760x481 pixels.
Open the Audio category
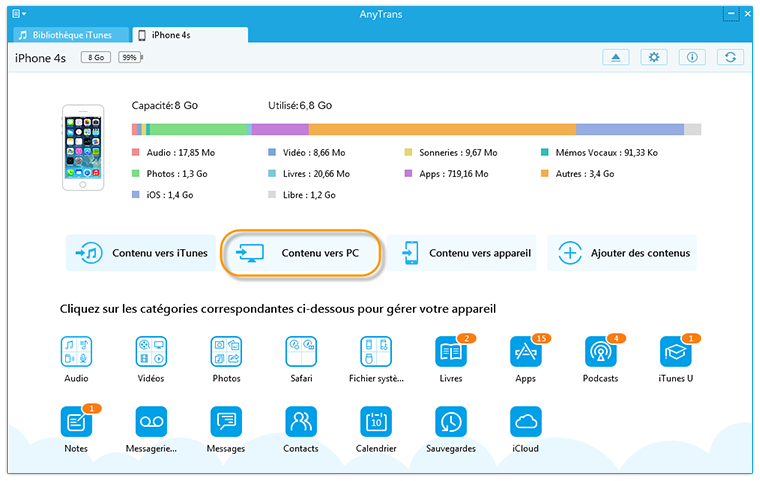click(76, 352)
